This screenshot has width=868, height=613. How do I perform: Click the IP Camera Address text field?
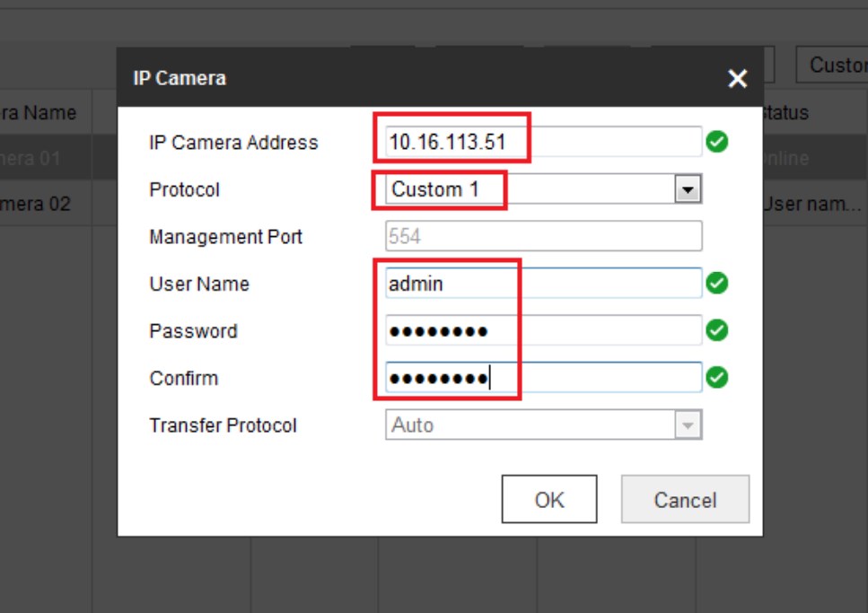542,142
